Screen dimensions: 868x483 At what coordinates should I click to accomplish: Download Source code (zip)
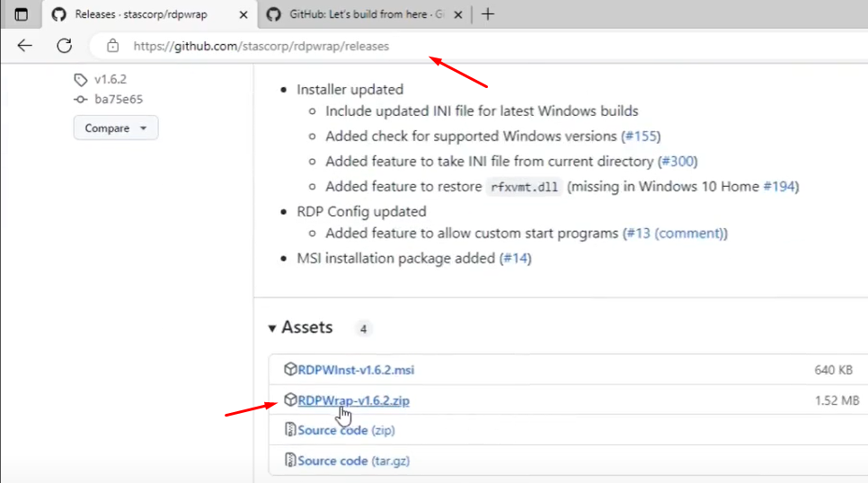point(346,430)
